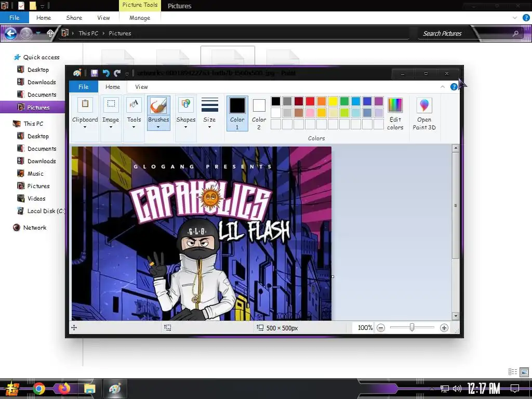Open the notification center icon
Viewport: 532px width, 399px height.
[x=515, y=389]
